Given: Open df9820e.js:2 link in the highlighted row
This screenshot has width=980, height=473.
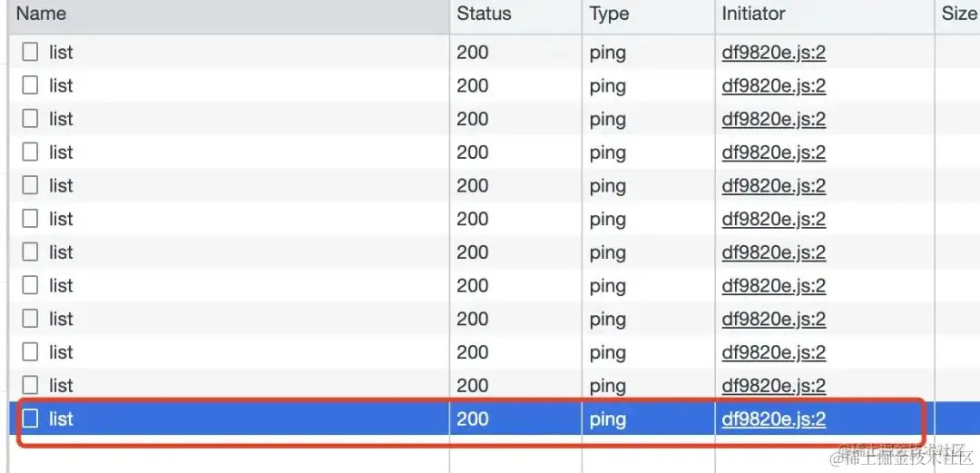Looking at the screenshot, I should pos(774,419).
